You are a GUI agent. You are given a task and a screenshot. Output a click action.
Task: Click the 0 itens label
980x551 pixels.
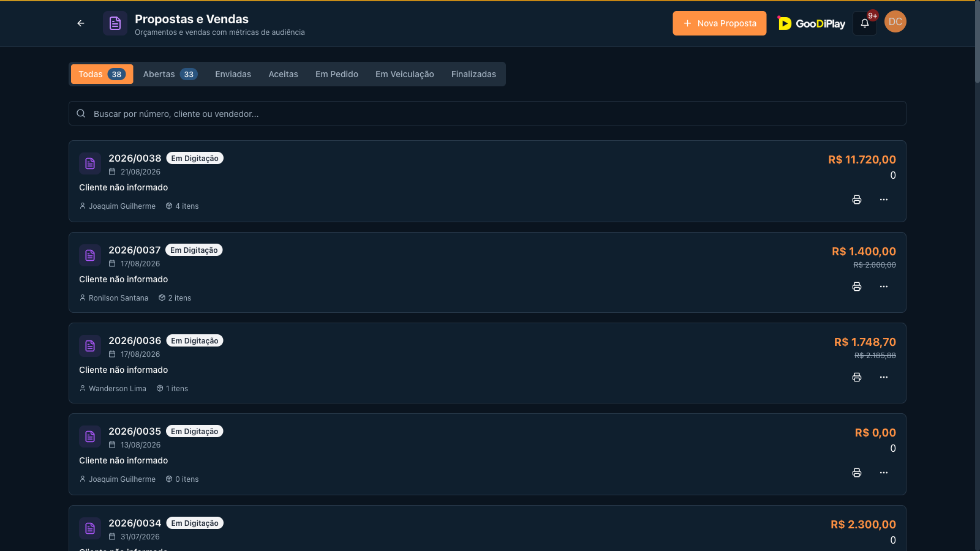click(187, 479)
